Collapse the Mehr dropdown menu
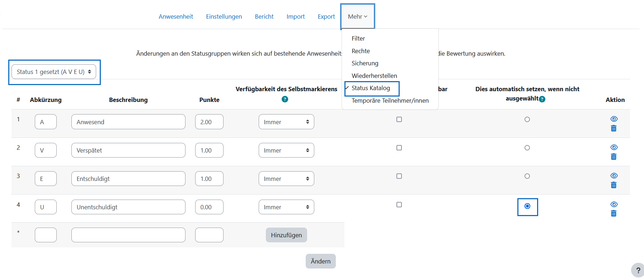The height and width of the screenshot is (280, 644). pos(358,17)
